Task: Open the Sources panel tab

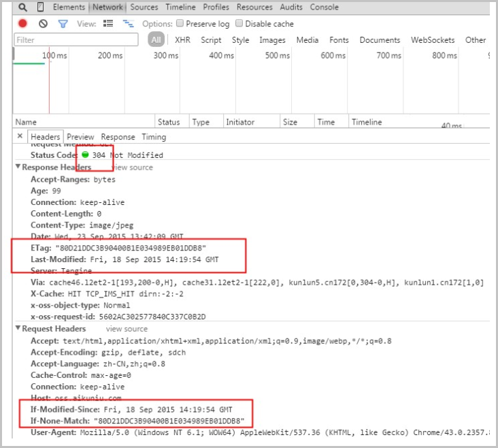Action: point(144,7)
